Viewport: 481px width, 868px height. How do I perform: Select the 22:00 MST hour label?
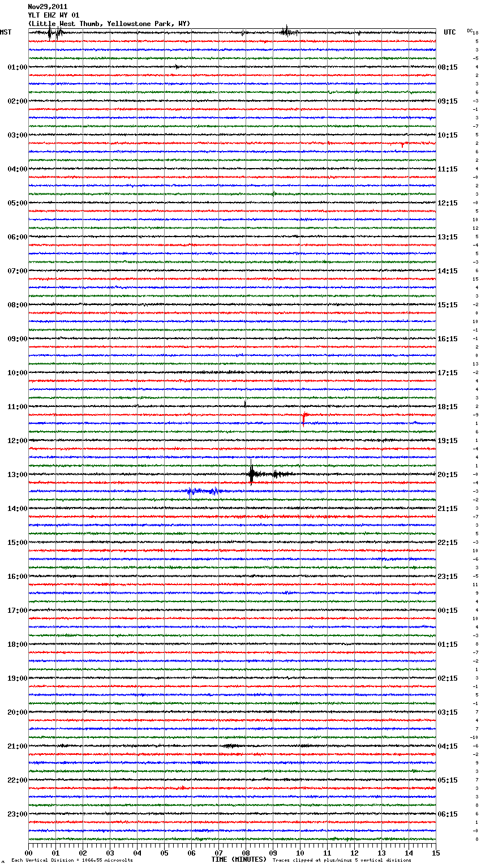(18, 780)
